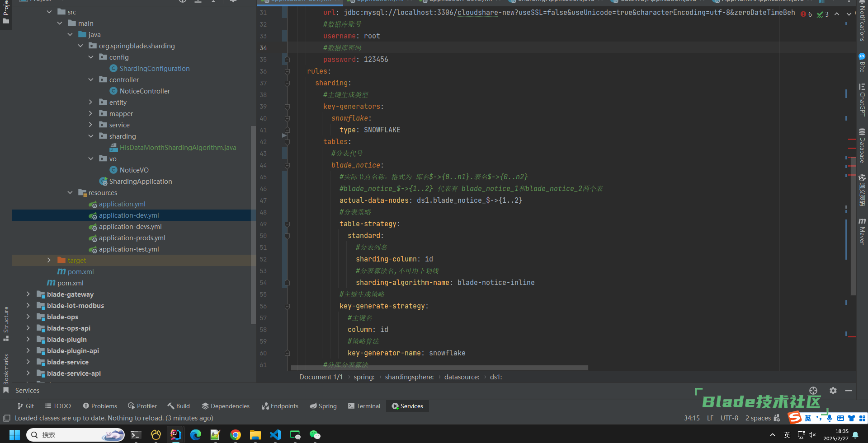868x443 pixels.
Task: Collapse the src folder
Action: [49, 12]
